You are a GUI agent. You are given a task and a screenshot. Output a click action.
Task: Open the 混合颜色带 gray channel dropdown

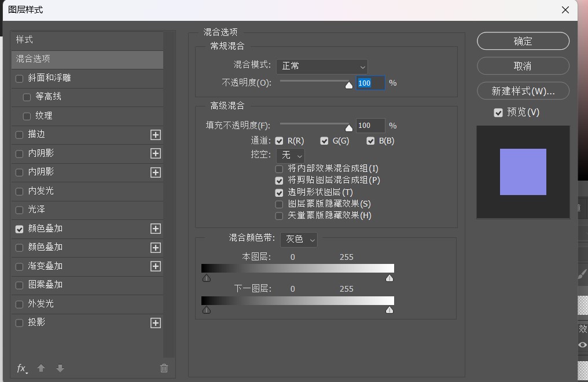point(299,240)
